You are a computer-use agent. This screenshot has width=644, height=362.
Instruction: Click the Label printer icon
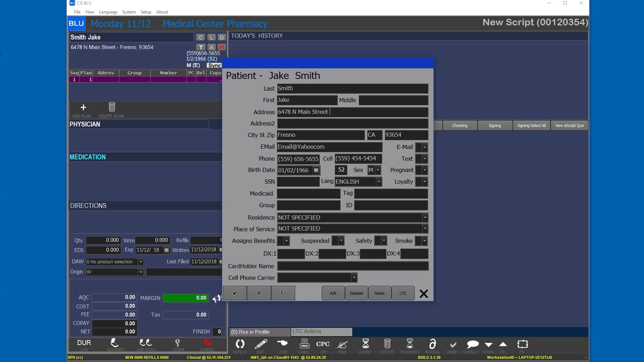[304, 344]
